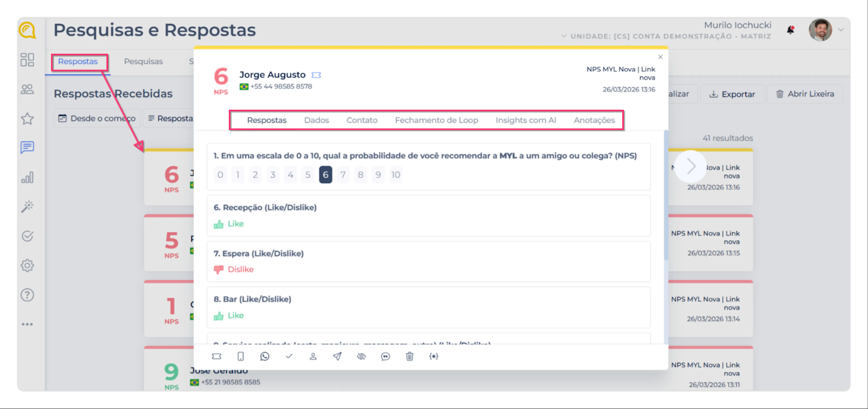Click the WhatsApp icon in modal footer
The image size is (868, 409).
264,356
